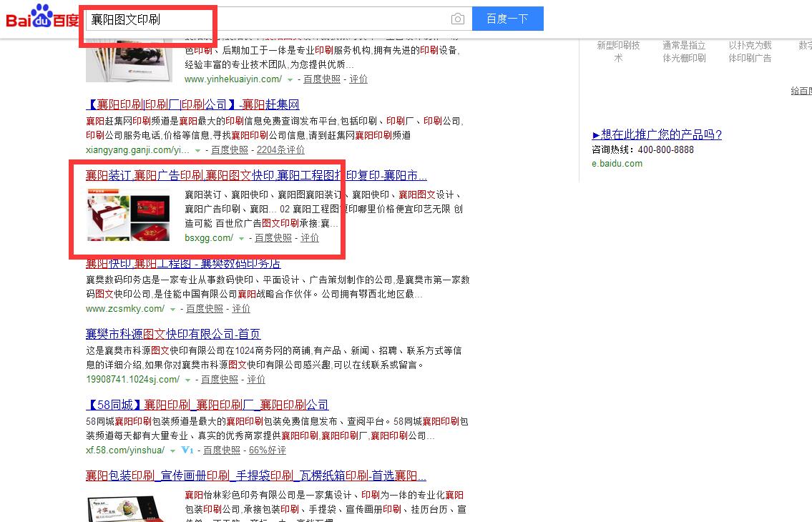
Task: Open the 【58同城】襄阳印刷 result title
Action: pyautogui.click(x=207, y=405)
